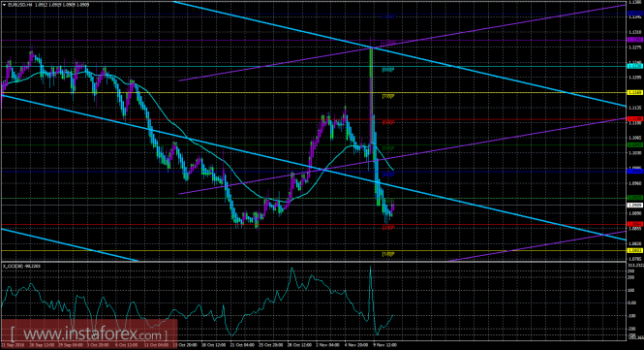Select the white 1.0909 current price tag
This screenshot has height=350, width=644.
click(634, 205)
